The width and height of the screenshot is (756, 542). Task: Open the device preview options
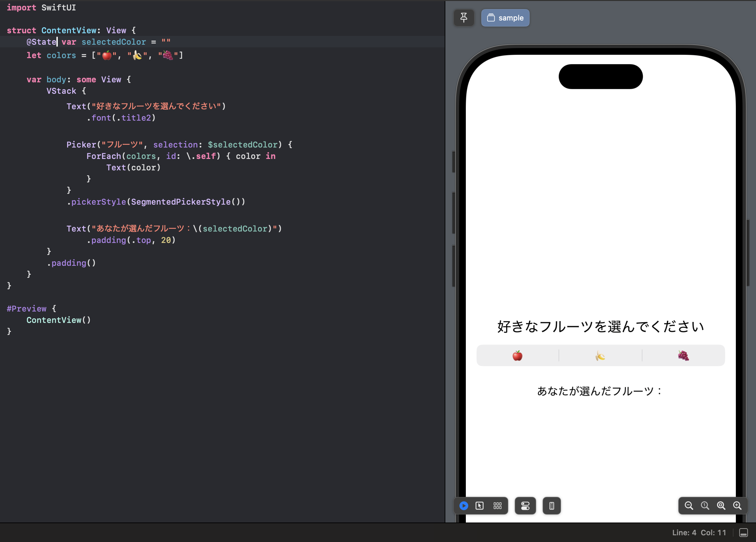[551, 506]
